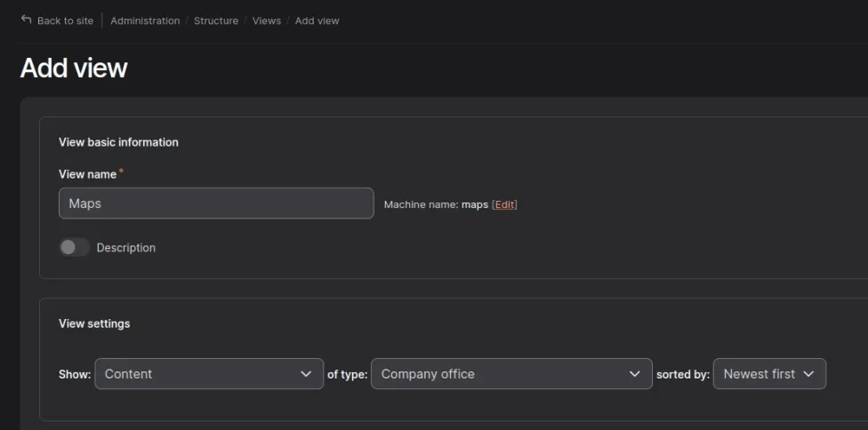Click the chevron on the Company office dropdown
Image resolution: width=868 pixels, height=430 pixels.
[634, 374]
